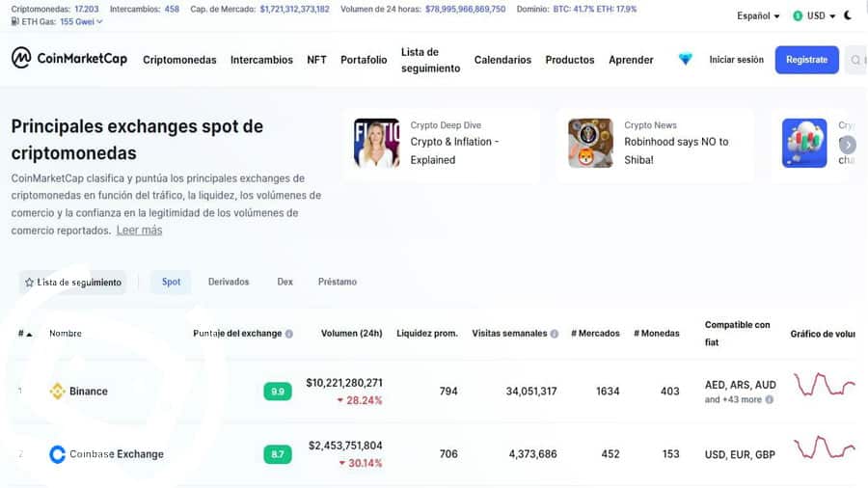Switch to the Dex tab

pyautogui.click(x=285, y=282)
